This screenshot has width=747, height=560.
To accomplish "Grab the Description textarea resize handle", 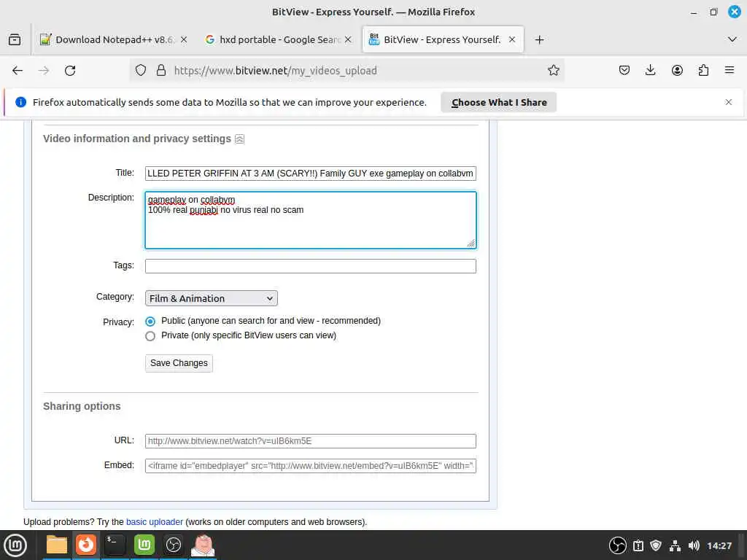I will (471, 244).
